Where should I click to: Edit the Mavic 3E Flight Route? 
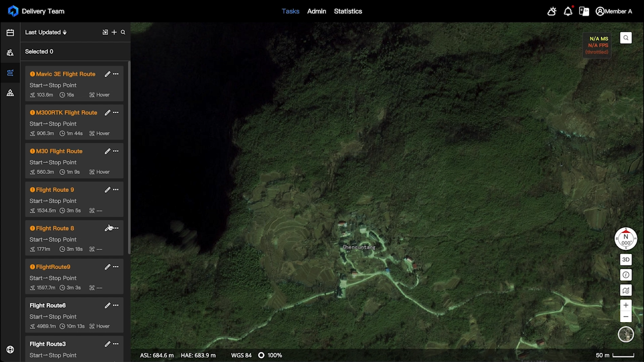[x=107, y=74]
